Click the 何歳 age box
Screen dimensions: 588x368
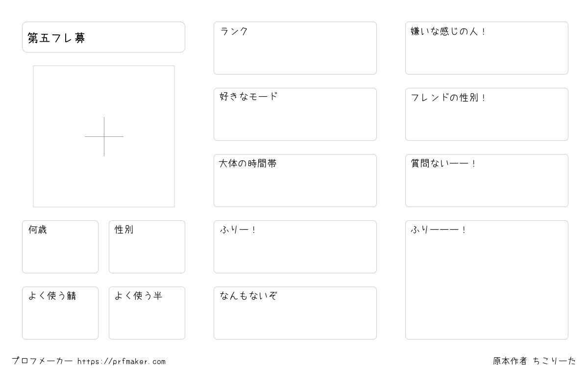tap(60, 247)
